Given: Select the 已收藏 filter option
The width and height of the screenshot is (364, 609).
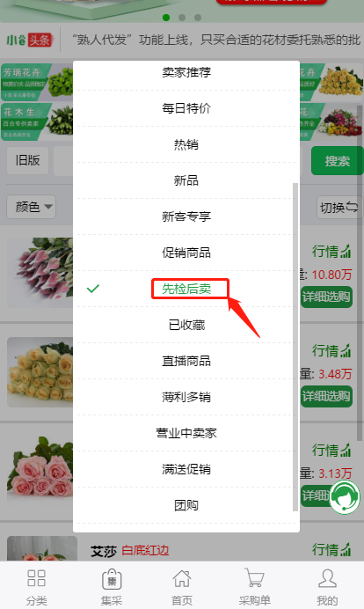Looking at the screenshot, I should tap(186, 325).
